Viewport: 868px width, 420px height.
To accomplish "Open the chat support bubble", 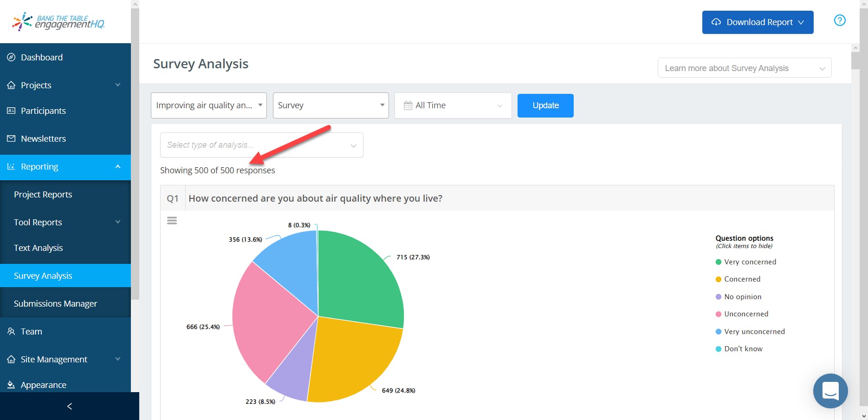I will [x=830, y=391].
